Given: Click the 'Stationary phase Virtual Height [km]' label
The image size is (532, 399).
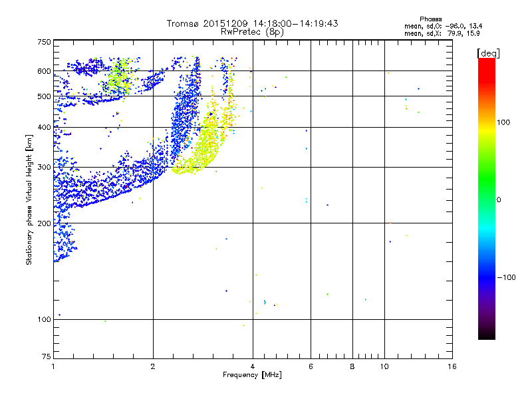Looking at the screenshot, I should 29,199.
